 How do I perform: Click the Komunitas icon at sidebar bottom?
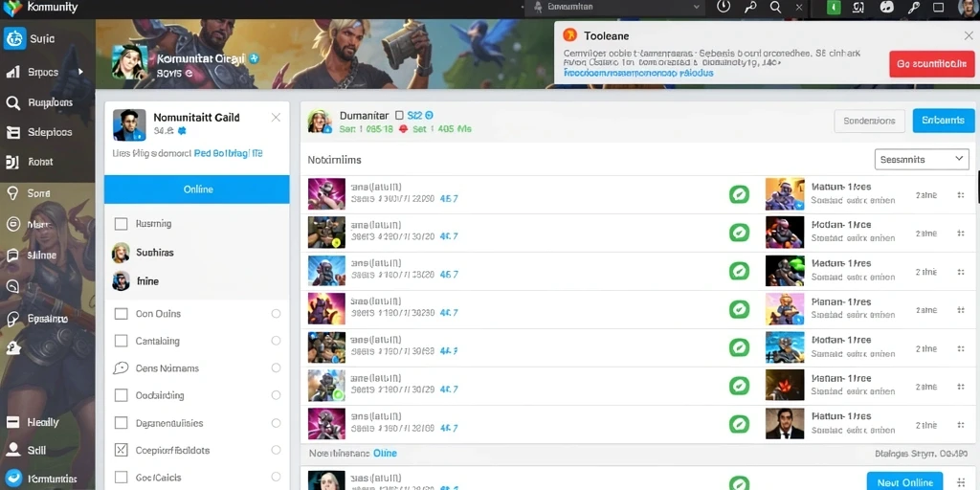[x=13, y=479]
